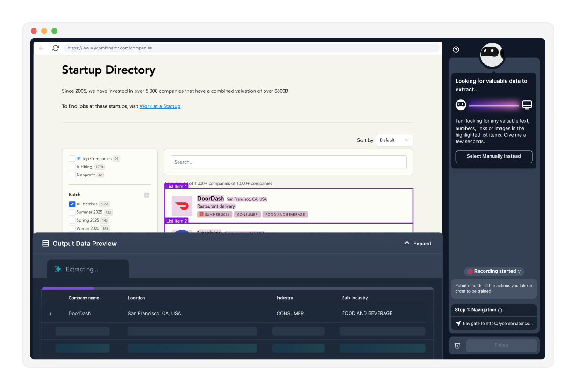Click the monitor icon in robot panel
This screenshot has height=392, width=578.
[527, 105]
